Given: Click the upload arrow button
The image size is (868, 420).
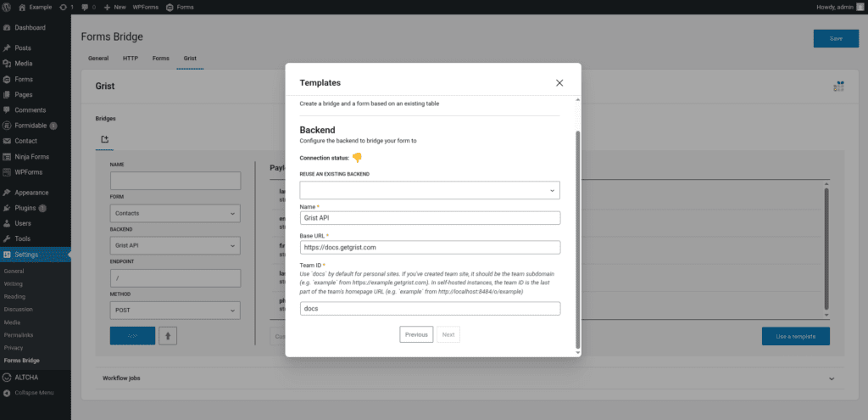Looking at the screenshot, I should (x=168, y=336).
